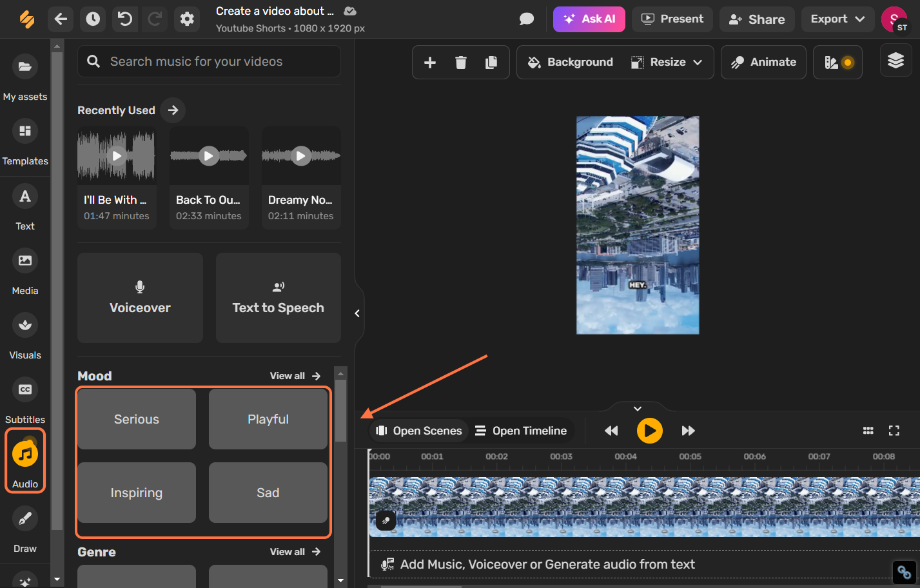Open project settings gear

click(x=187, y=19)
